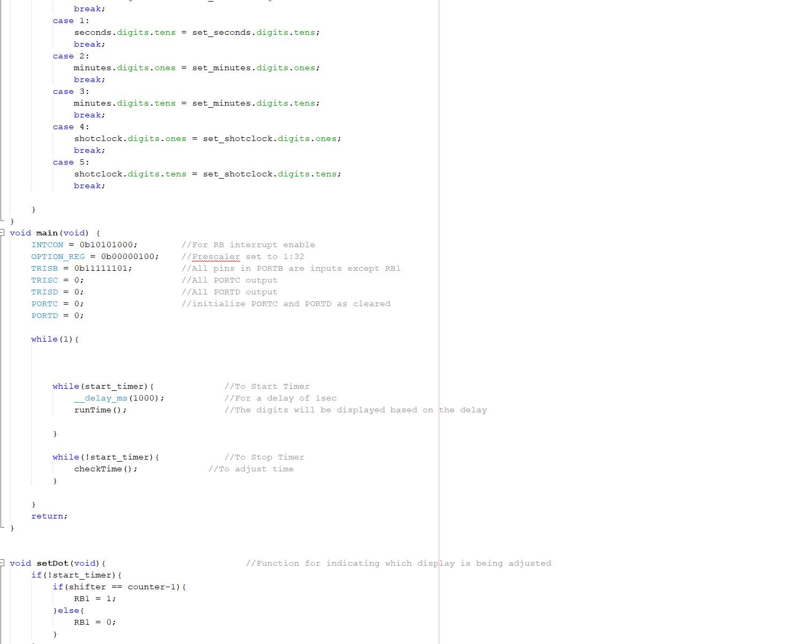The width and height of the screenshot is (812, 644).
Task: Select the shotclock.digits.ones assignment line
Action: click(208, 139)
